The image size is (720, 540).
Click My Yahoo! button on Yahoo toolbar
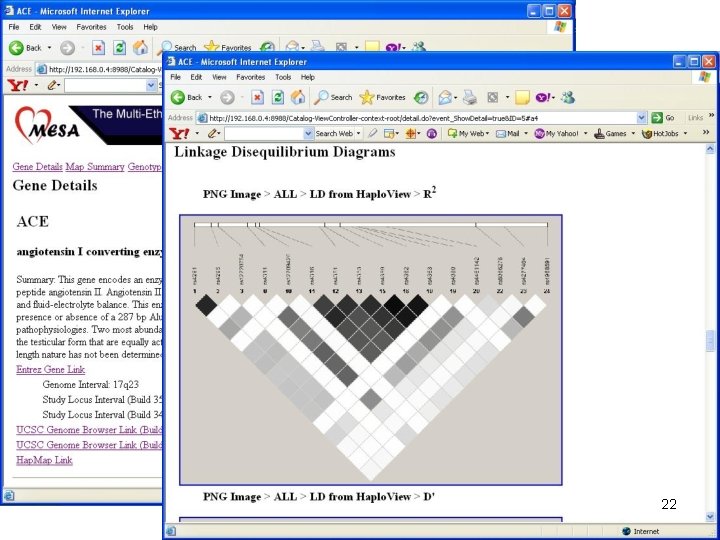tap(557, 134)
